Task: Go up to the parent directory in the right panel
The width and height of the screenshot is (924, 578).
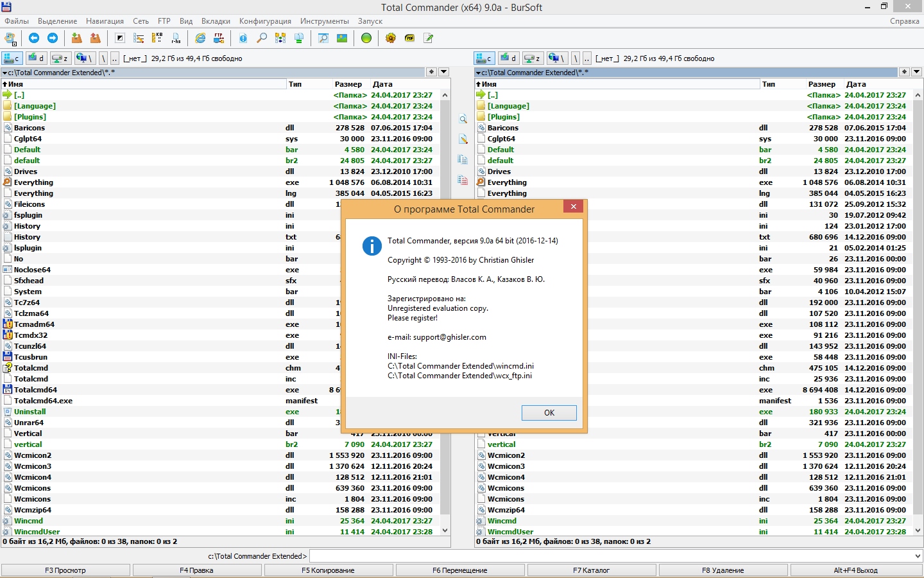Action: (587, 58)
